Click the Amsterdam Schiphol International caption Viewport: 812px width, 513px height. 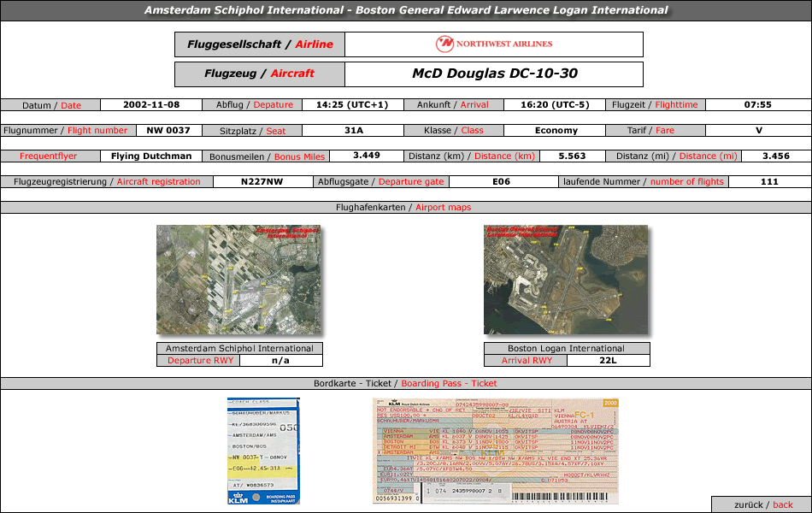pyautogui.click(x=239, y=348)
